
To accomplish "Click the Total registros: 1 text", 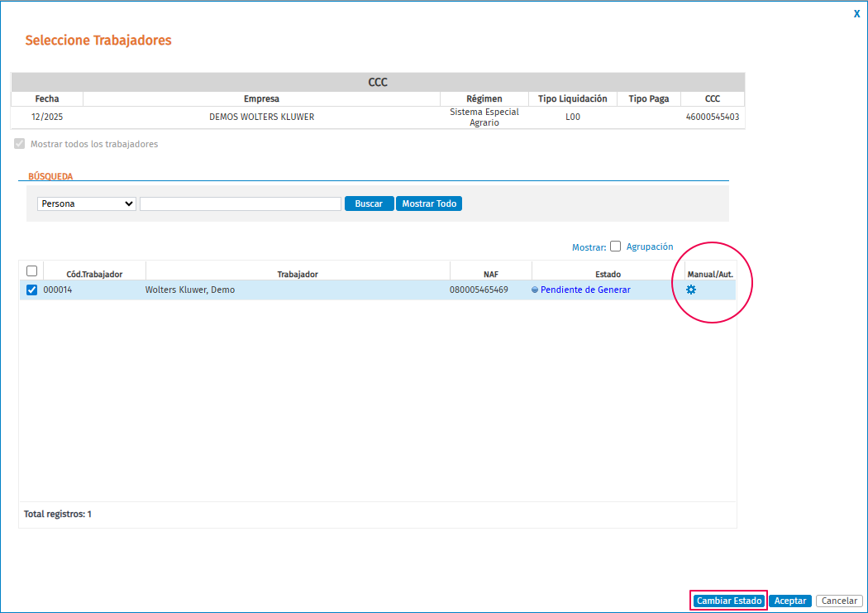I will (x=58, y=514).
